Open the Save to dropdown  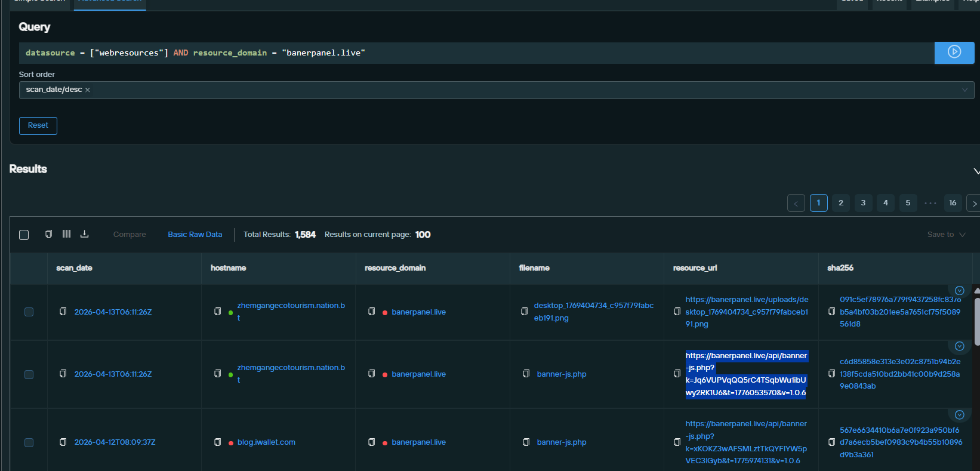pos(946,235)
